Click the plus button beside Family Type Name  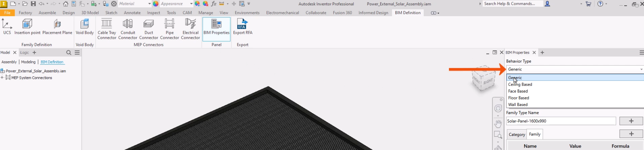pos(631,121)
